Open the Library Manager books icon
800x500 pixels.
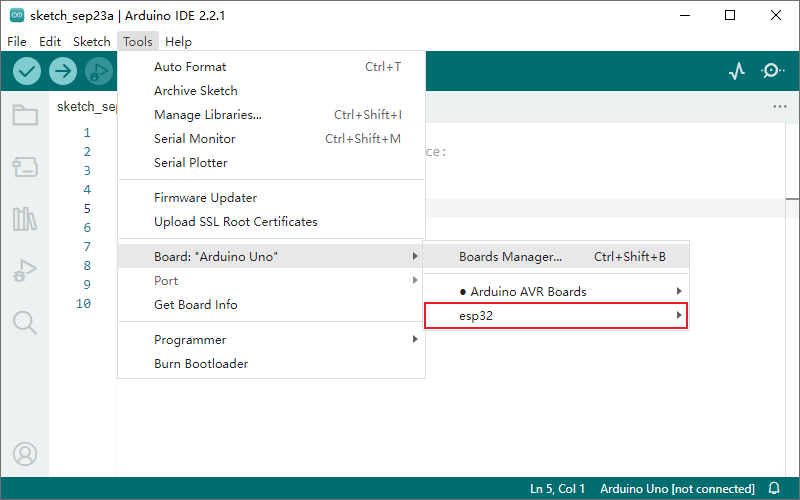click(25, 219)
